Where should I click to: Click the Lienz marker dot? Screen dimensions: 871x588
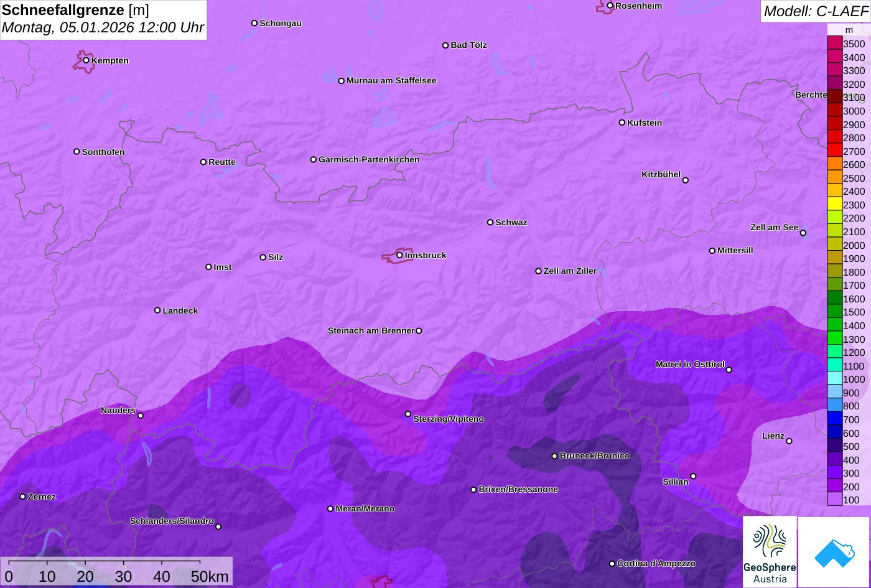coord(789,441)
